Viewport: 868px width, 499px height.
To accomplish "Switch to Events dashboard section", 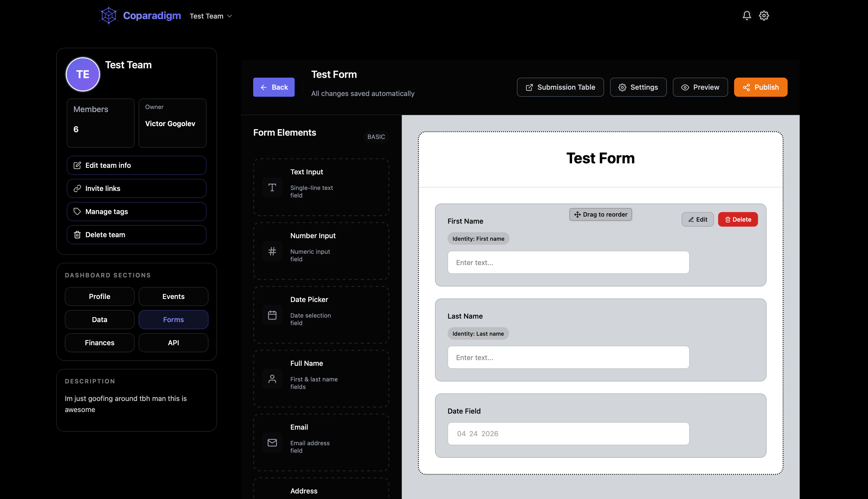I will coord(173,296).
